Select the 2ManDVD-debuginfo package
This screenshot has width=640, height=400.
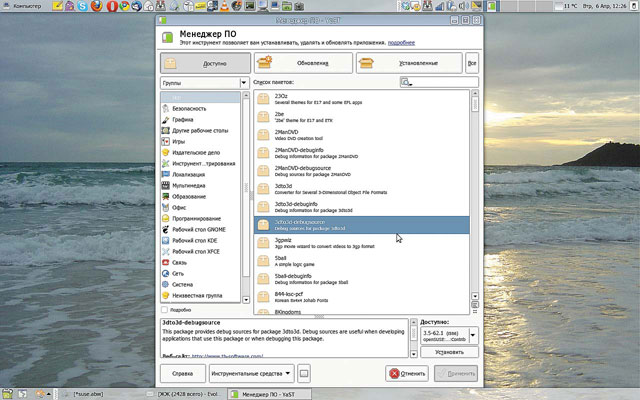[x=362, y=153]
